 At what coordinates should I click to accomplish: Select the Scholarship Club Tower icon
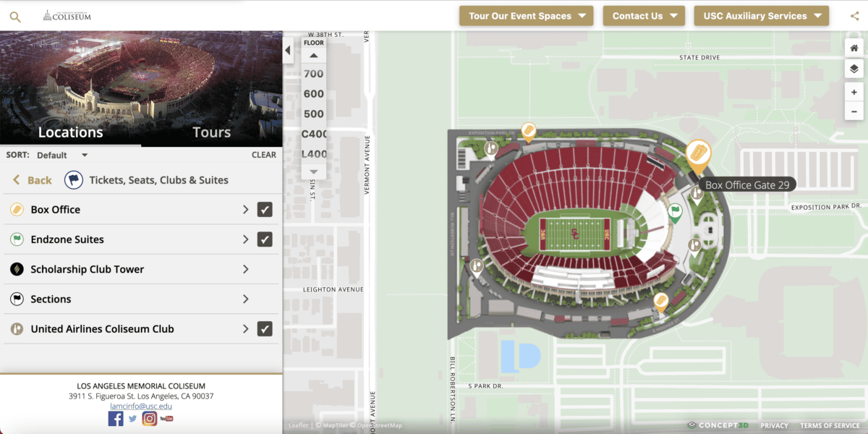click(x=16, y=268)
